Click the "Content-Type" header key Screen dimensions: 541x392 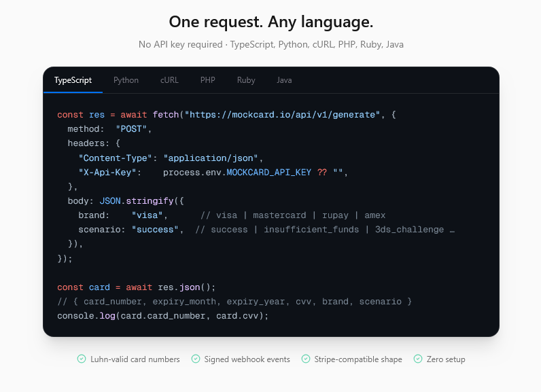(x=116, y=158)
